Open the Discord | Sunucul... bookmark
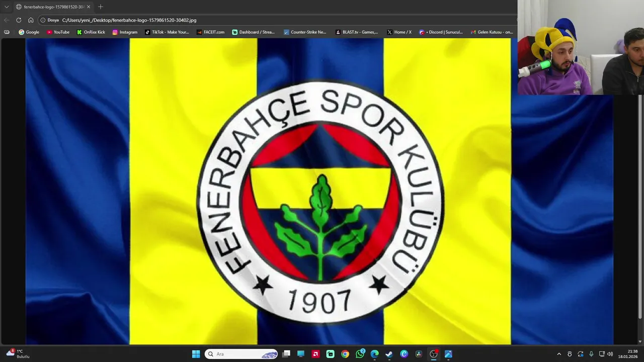Viewport: 644px width, 362px height. pyautogui.click(x=441, y=32)
